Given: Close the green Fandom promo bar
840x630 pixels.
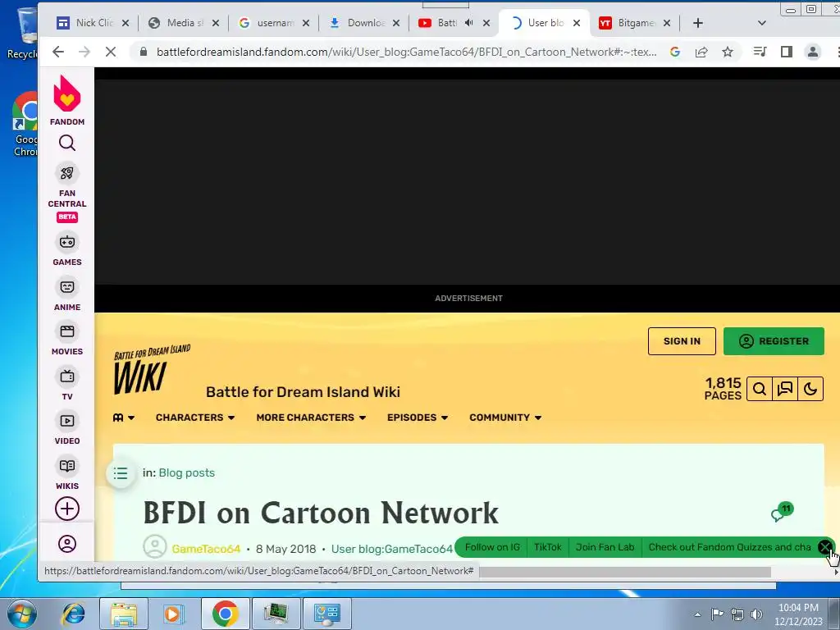Looking at the screenshot, I should click(x=825, y=547).
